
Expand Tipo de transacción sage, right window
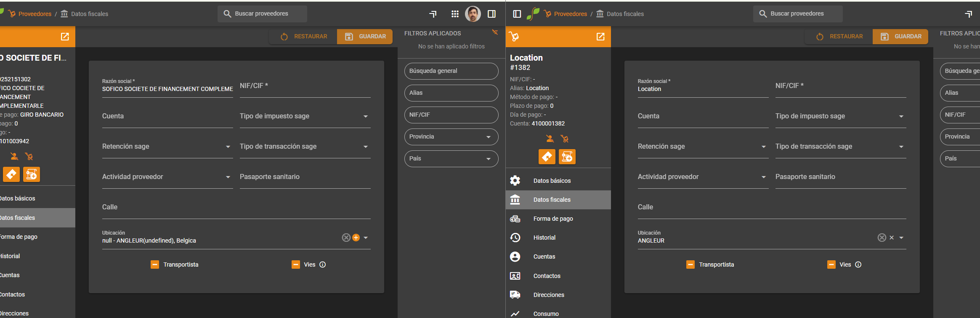coord(901,147)
